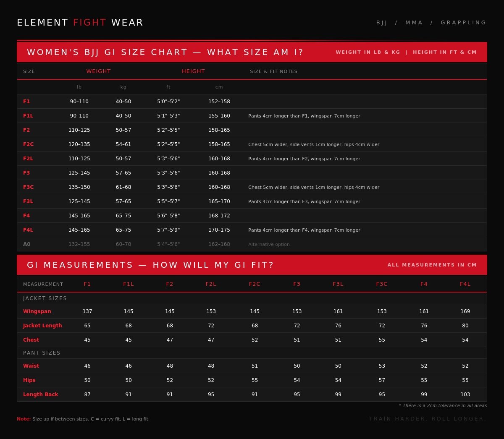Open the BJJ navigation link
This screenshot has height=439, width=504.
[381, 23]
